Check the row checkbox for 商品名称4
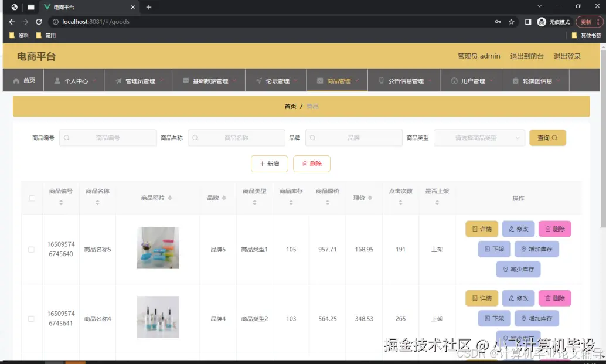This screenshot has width=606, height=364. (x=32, y=318)
